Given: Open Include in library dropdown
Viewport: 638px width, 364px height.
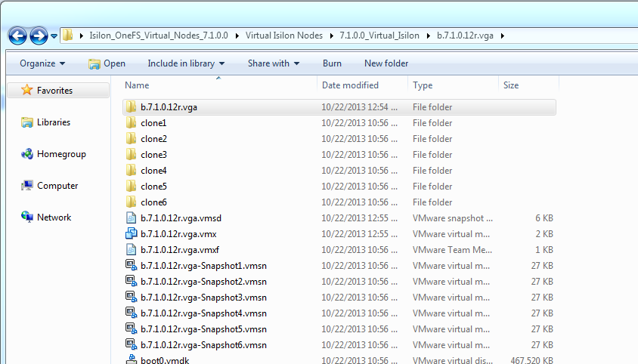Looking at the screenshot, I should click(x=186, y=63).
